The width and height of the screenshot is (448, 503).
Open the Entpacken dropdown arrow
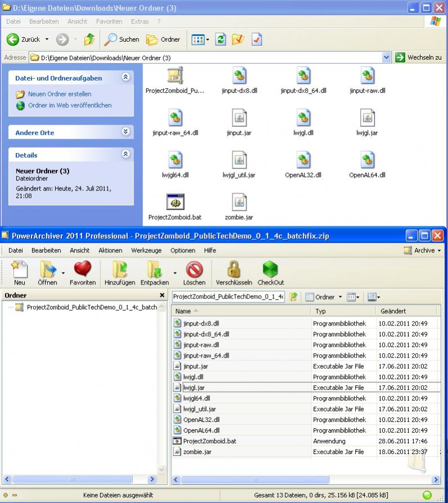click(x=175, y=273)
